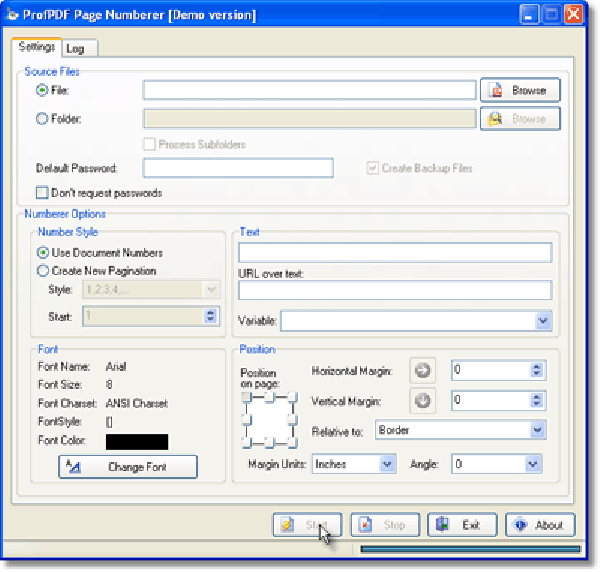The width and height of the screenshot is (600, 572).
Task: Open the Variable dropdown list
Action: [543, 321]
